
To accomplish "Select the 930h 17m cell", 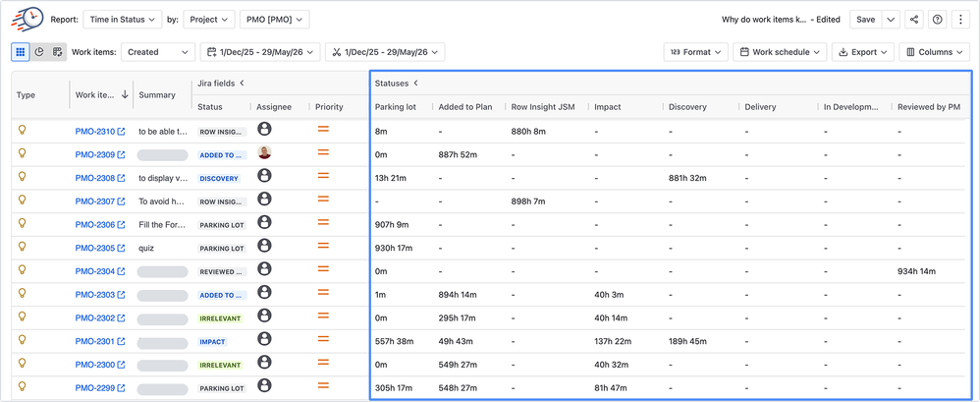I will (x=394, y=249).
